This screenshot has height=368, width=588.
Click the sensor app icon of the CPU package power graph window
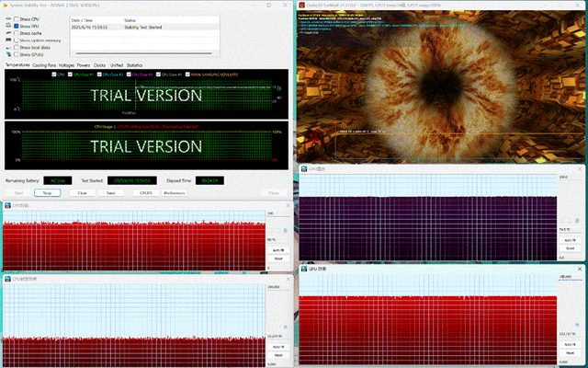tap(7, 279)
